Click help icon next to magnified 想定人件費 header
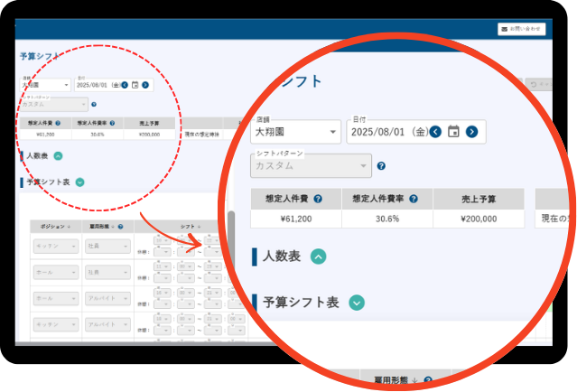 tap(318, 199)
